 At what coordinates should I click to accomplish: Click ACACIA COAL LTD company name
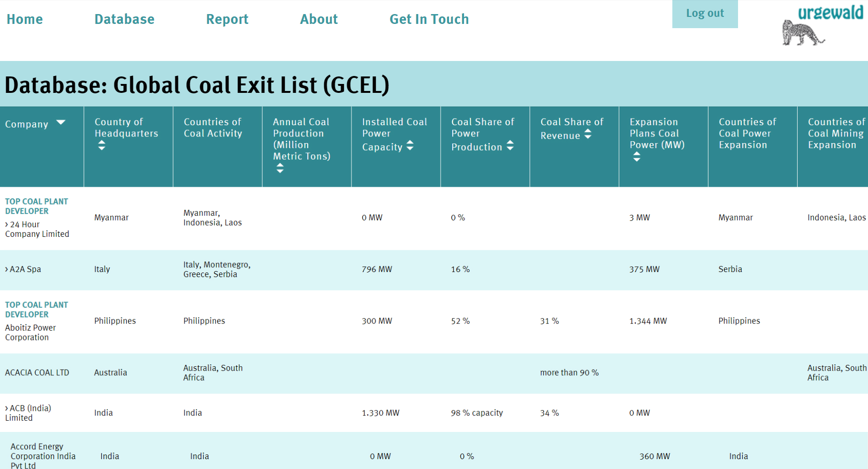37,373
